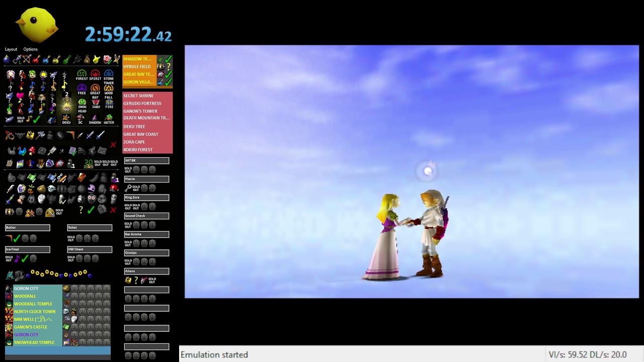Toggle the green check under Ice Final
Image resolution: width=644 pixels, height=362 pixels.
click(25, 259)
